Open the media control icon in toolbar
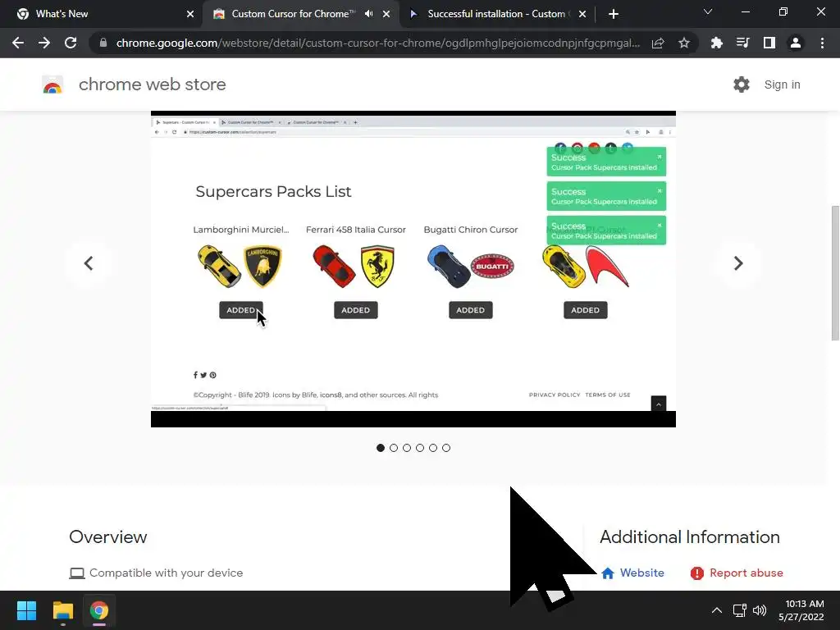The image size is (840, 630). pos(742,43)
